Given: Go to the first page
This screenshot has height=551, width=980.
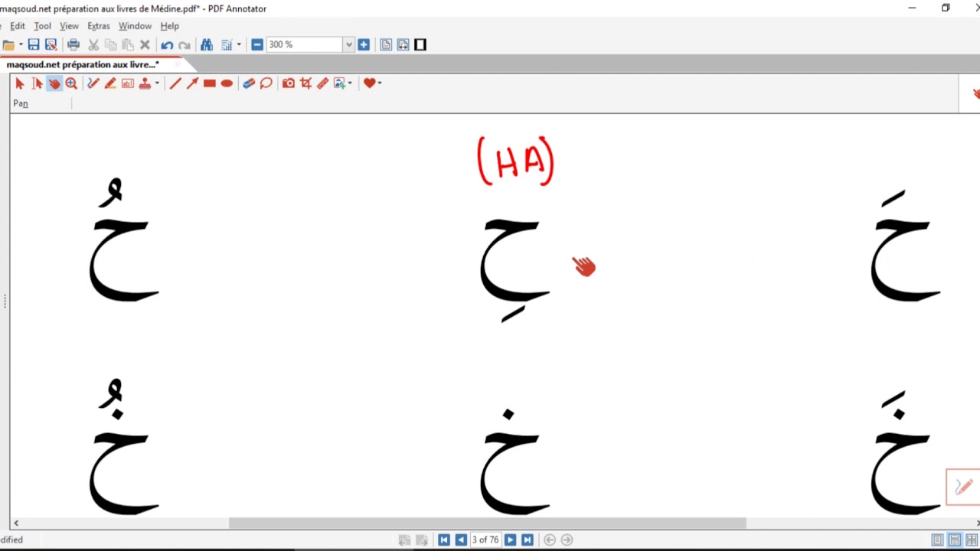Looking at the screenshot, I should click(444, 540).
